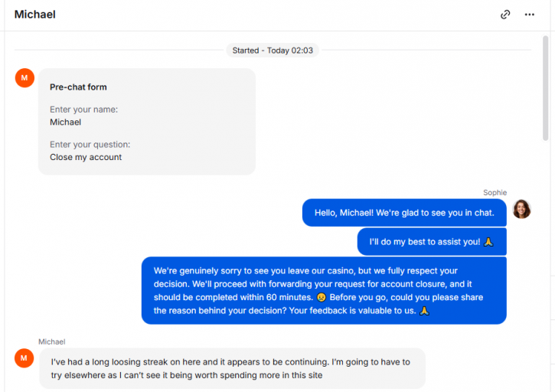Screen dimensions: 555x392
Task: Click the 'Michael' sender name above last message
Action: [x=52, y=341]
